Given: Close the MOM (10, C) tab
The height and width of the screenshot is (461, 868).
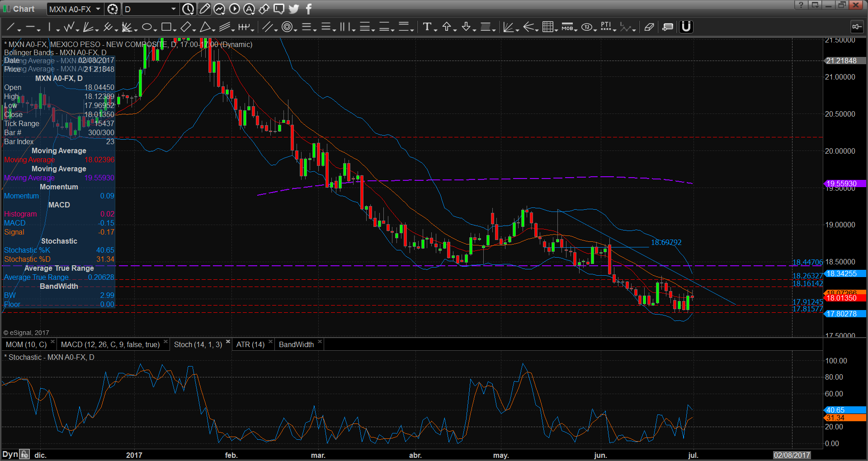Looking at the screenshot, I should tap(52, 342).
